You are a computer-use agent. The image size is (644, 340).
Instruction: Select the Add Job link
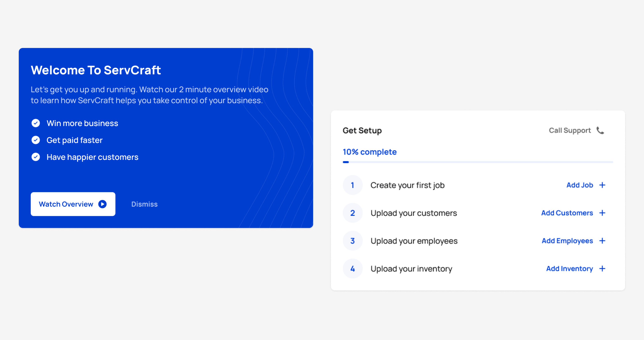[x=580, y=185]
